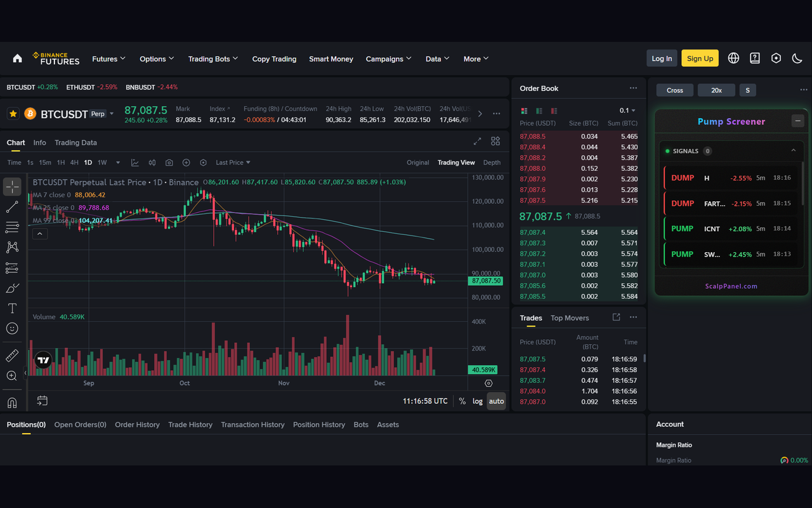Go to the Binance home icon
The height and width of the screenshot is (508, 812).
tap(17, 58)
